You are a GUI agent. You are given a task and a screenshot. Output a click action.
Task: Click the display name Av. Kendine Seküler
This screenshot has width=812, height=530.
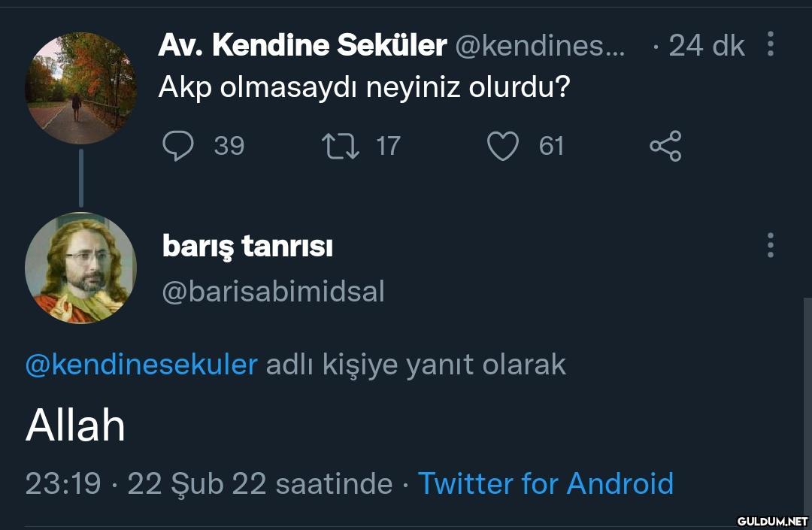click(x=302, y=46)
